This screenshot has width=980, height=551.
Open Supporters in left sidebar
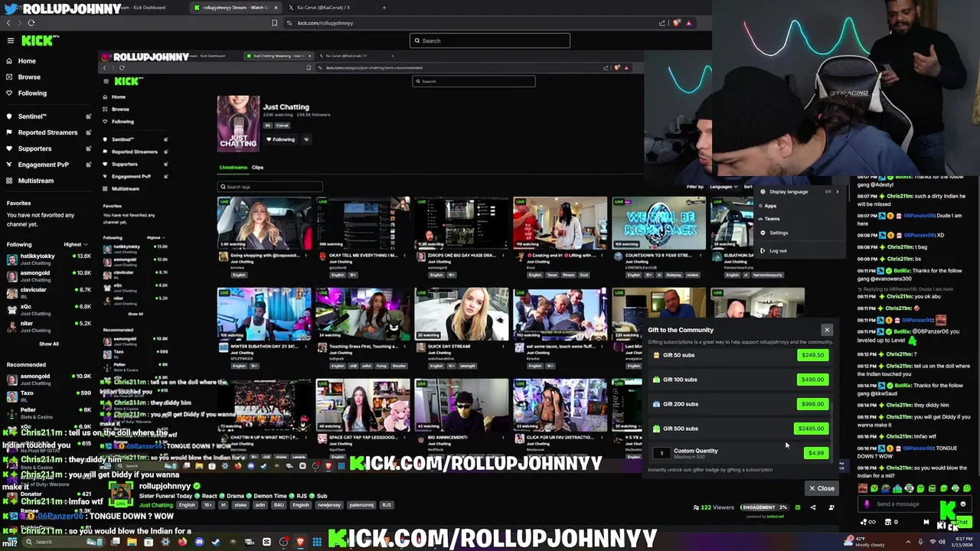(x=34, y=148)
